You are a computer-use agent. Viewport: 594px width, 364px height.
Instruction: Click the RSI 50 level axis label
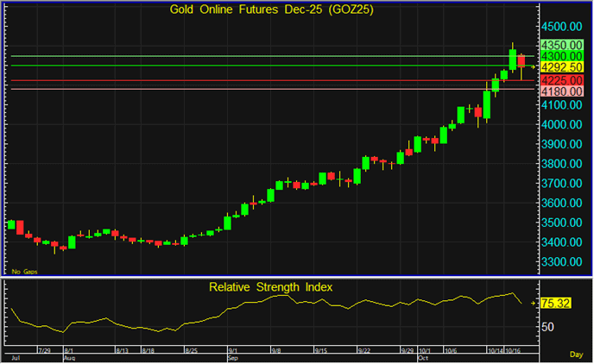(x=548, y=326)
